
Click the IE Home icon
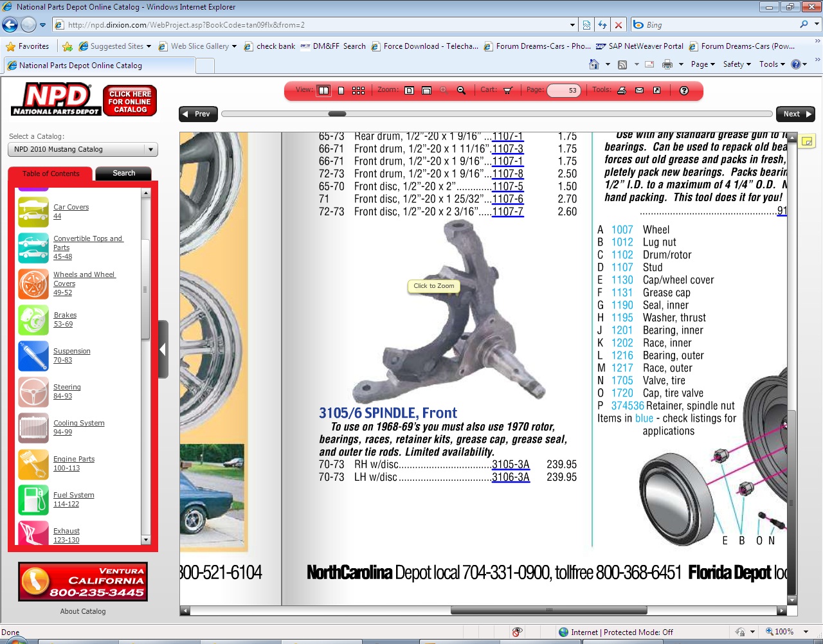click(594, 64)
